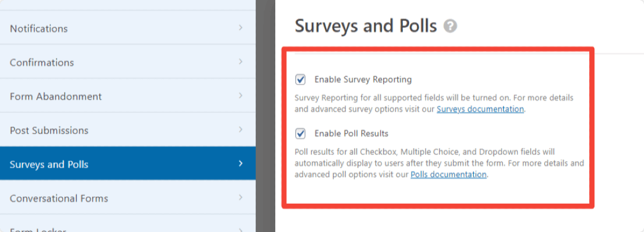Uncheck the Enable Poll Results checkbox
Image resolution: width=644 pixels, height=232 pixels.
pyautogui.click(x=300, y=133)
